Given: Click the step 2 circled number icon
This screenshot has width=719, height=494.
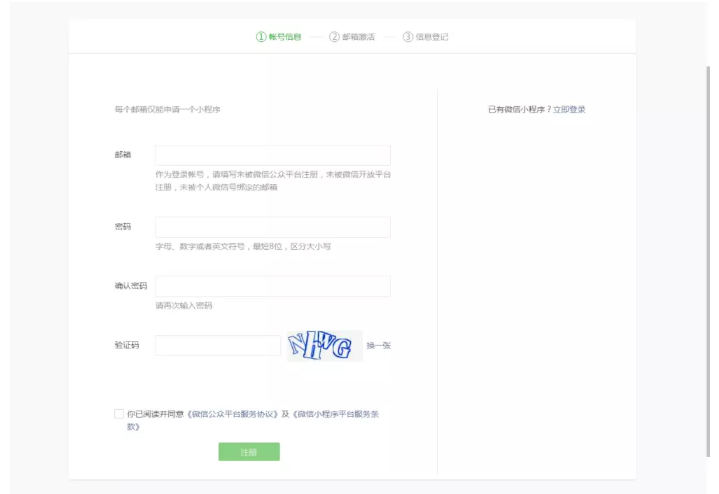Looking at the screenshot, I should 334,37.
